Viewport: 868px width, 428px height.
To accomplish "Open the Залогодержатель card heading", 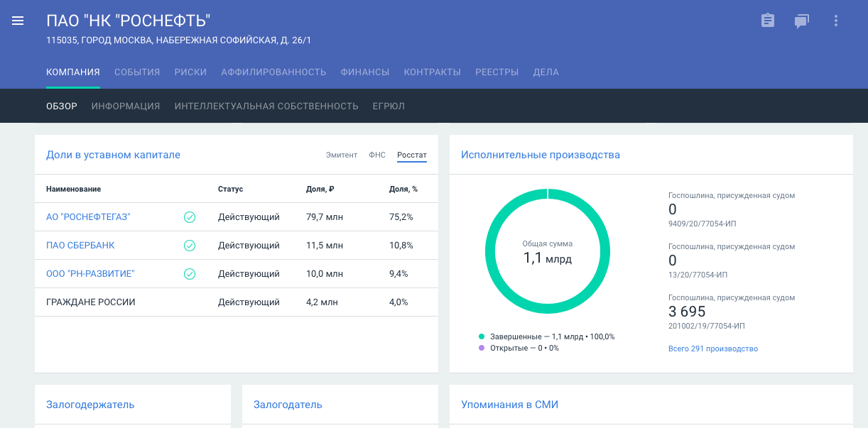I will pos(90,405).
